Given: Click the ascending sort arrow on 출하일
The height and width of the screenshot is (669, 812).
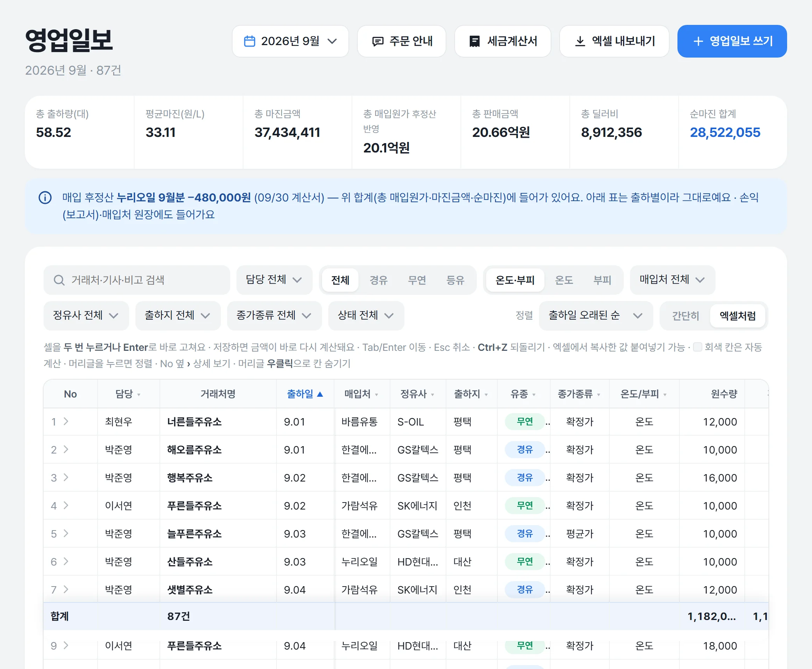Looking at the screenshot, I should coord(320,394).
